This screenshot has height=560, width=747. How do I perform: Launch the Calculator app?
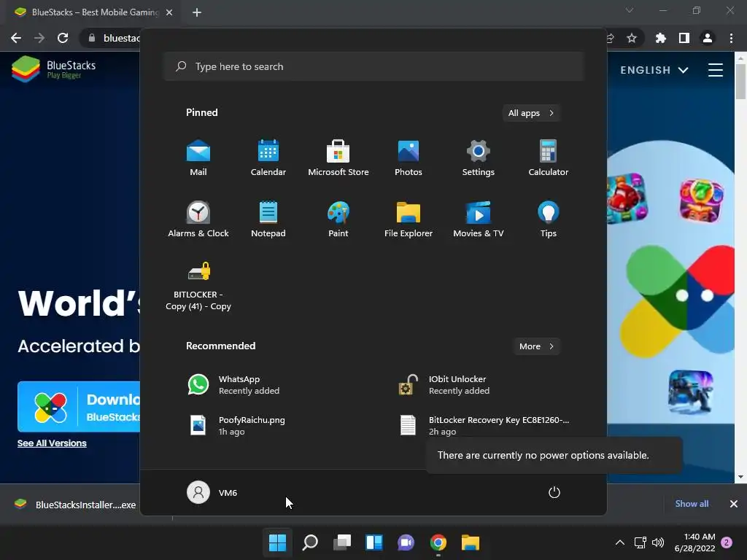pyautogui.click(x=549, y=157)
